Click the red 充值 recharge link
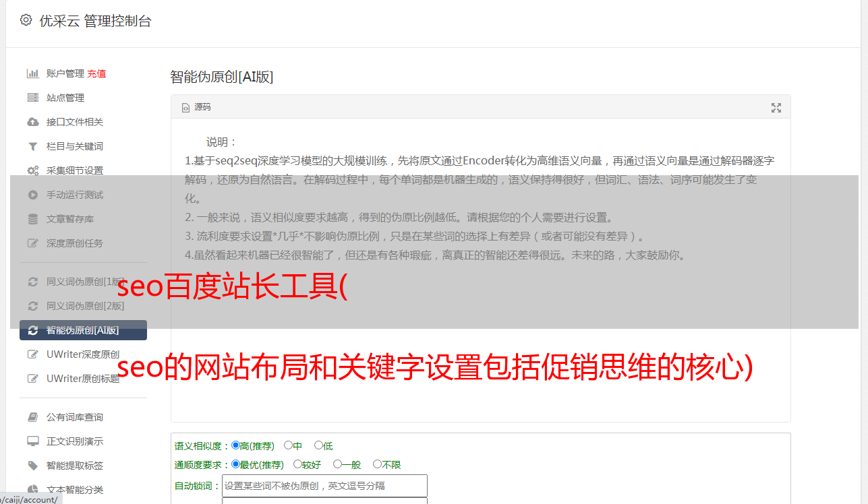Screen dimensions: 868x504 coord(96,73)
